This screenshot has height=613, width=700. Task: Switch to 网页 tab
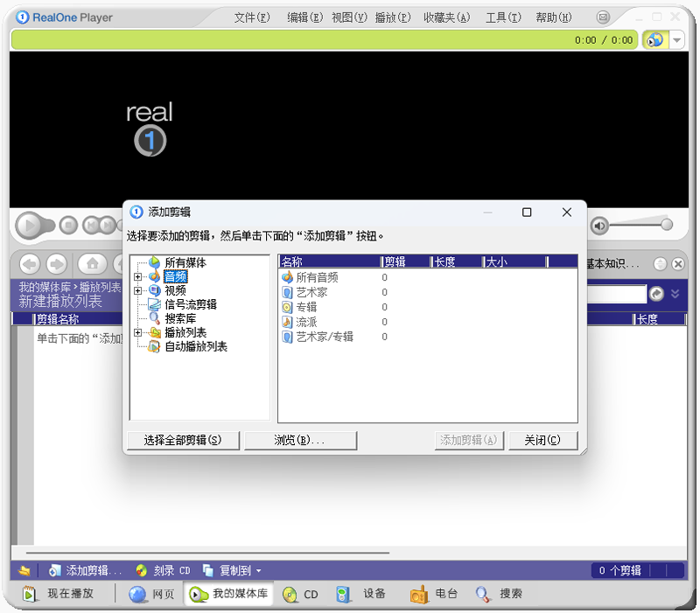click(x=151, y=594)
